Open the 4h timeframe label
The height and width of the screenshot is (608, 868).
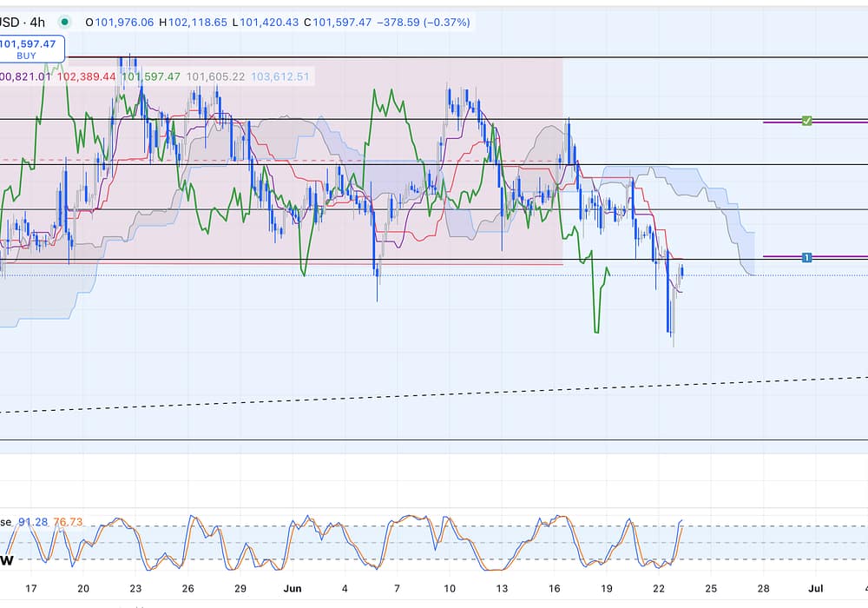pos(40,22)
